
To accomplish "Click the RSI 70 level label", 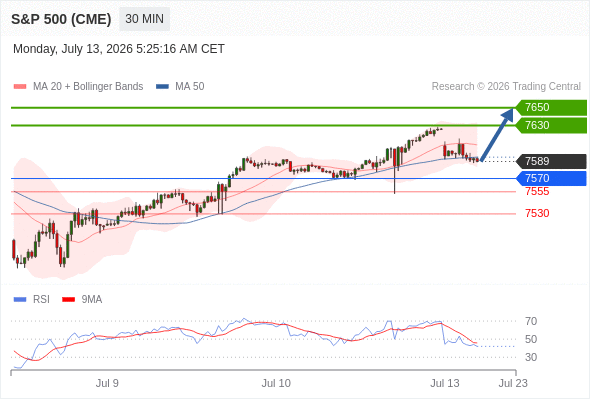I will coord(531,321).
